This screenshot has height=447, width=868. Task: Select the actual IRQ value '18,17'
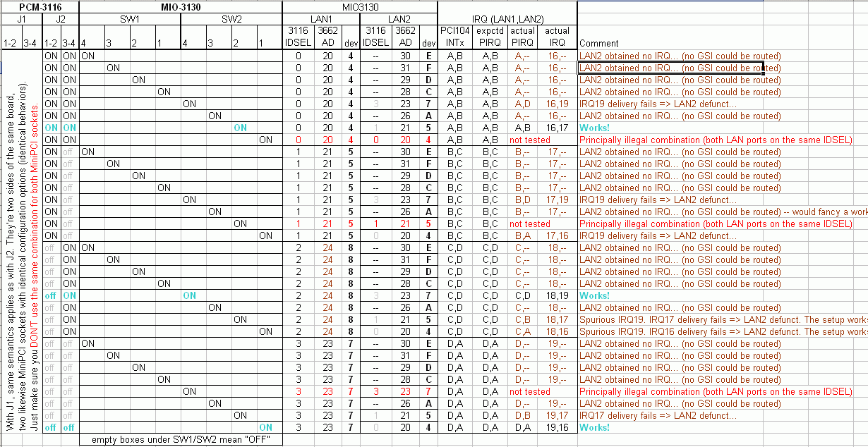pyautogui.click(x=557, y=319)
